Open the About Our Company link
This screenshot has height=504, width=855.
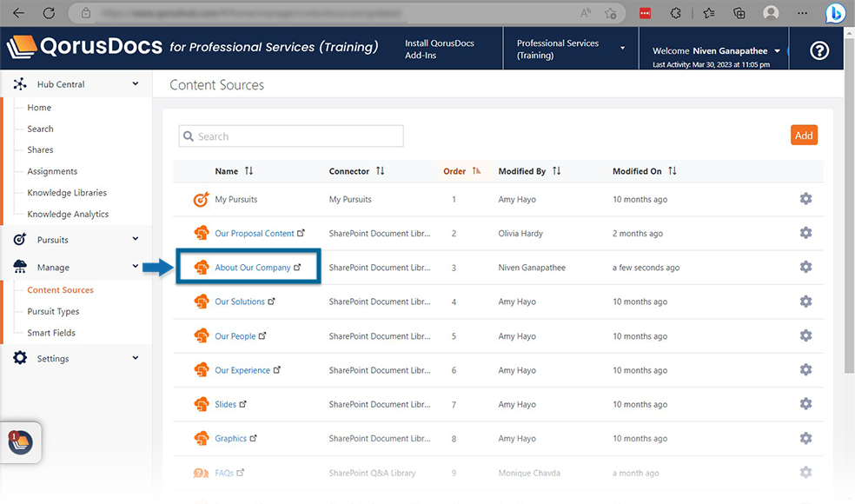coord(253,268)
